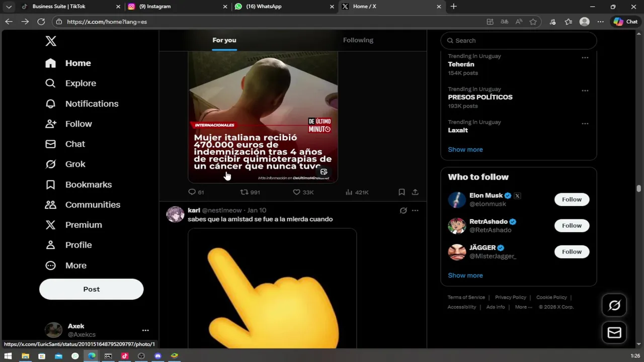644x362 pixels.
Task: Bookmark the Italian woman news post
Action: pos(401,192)
